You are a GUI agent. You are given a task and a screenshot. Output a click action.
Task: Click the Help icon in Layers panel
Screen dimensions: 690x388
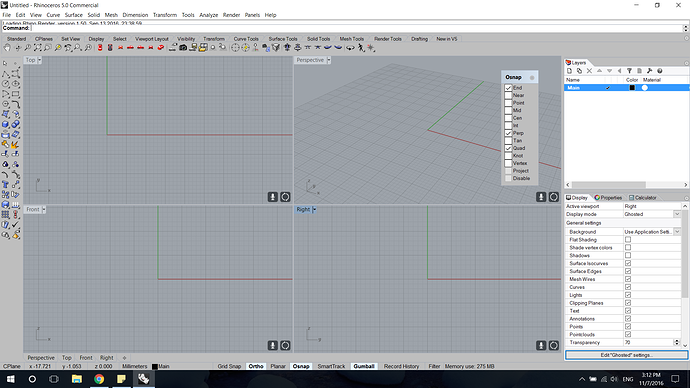tap(660, 71)
